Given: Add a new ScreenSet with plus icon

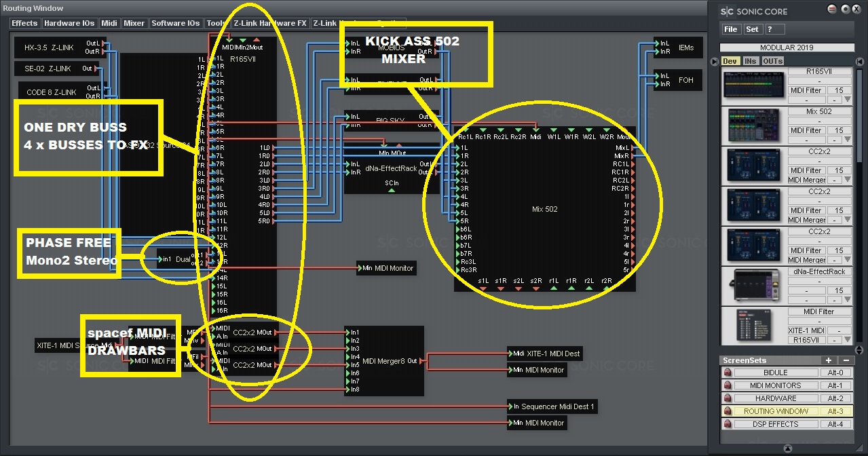Looking at the screenshot, I should click(829, 360).
